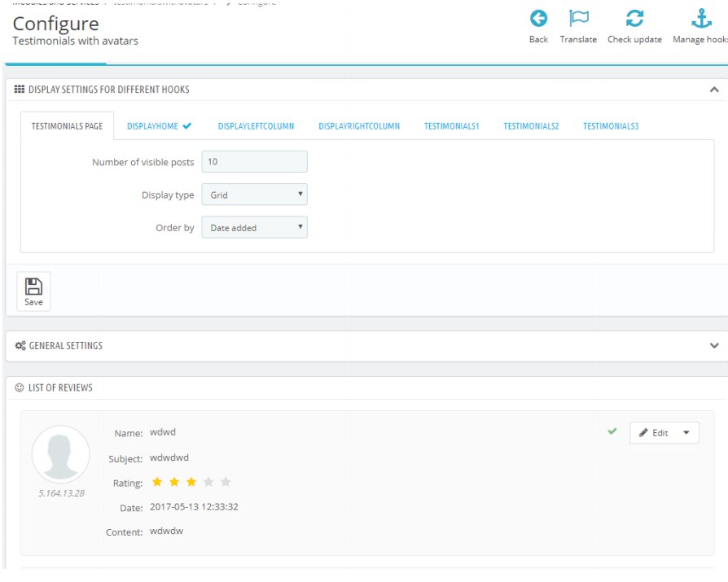Image resolution: width=728 pixels, height=582 pixels.
Task: Click the gears icon beside General Settings
Action: [20, 346]
